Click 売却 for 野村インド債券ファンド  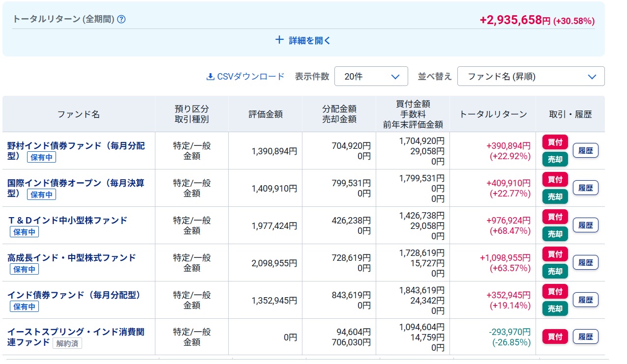(x=555, y=159)
